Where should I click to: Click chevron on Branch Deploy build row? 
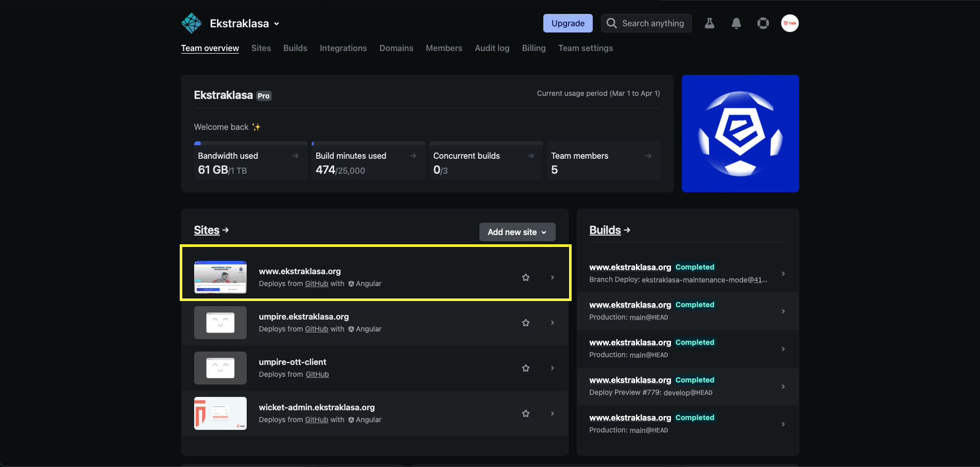(x=783, y=274)
